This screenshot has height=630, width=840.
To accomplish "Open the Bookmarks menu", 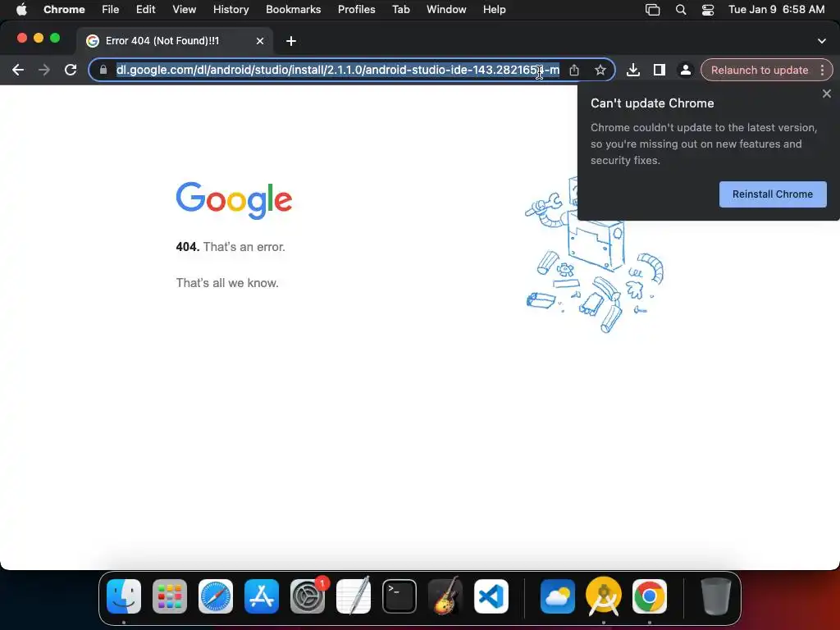I will point(293,9).
